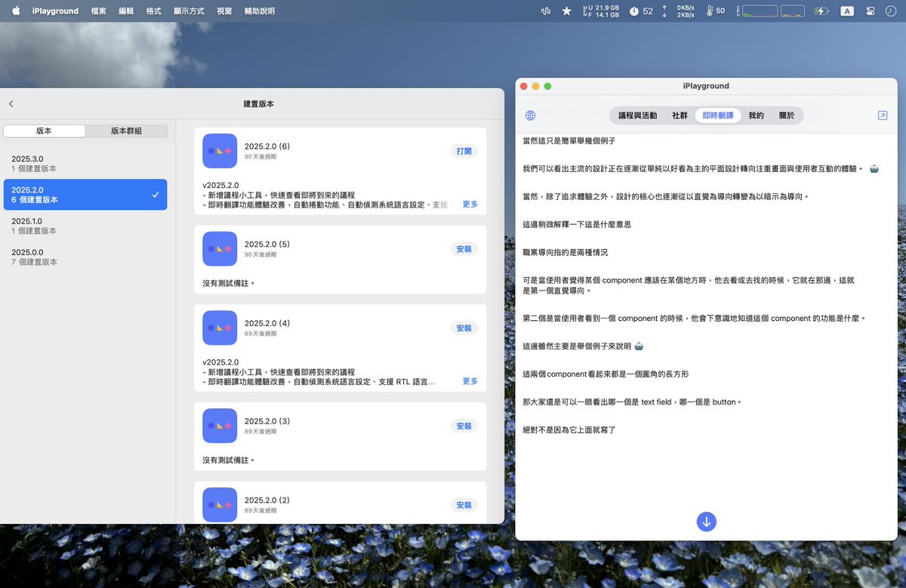906x588 pixels.
Task: Click the line 職業導向指的是兩種情況
Action: (565, 252)
